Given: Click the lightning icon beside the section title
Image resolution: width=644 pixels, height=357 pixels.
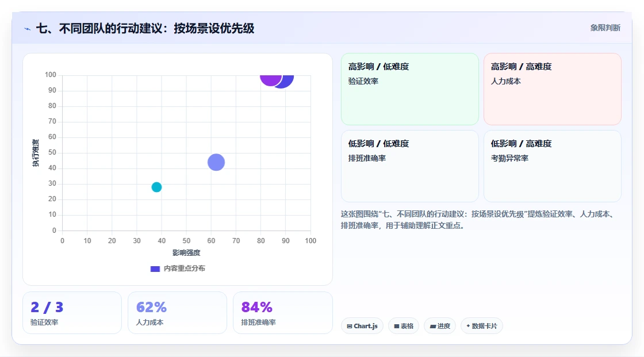Looking at the screenshot, I should pyautogui.click(x=28, y=29).
